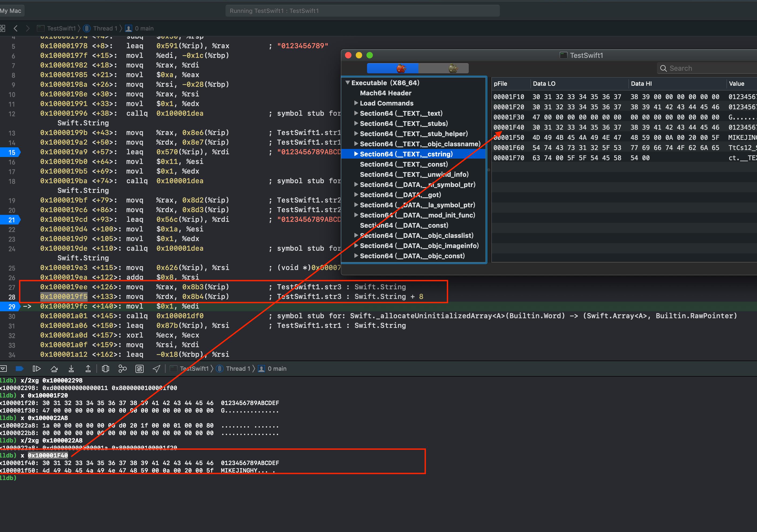Click TestSwift1 in editor jump bar
Image resolution: width=757 pixels, height=532 pixels.
[56, 28]
